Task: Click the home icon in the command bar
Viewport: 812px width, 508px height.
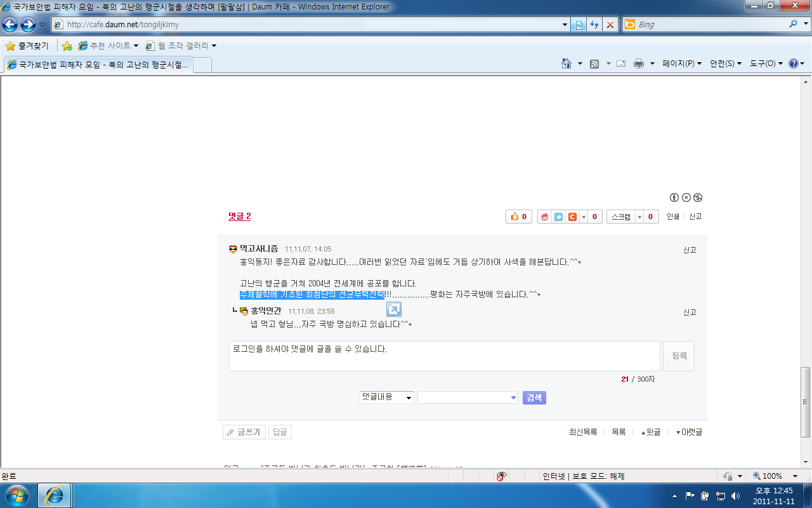Action: (566, 63)
